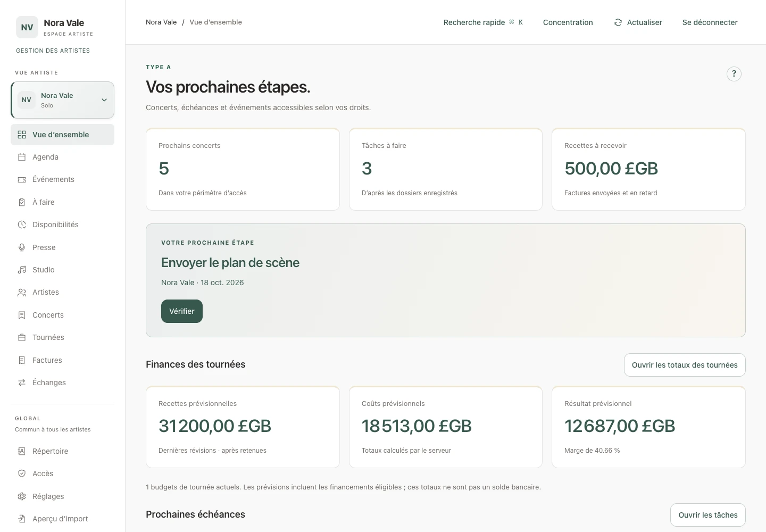Click the Presse microphone icon
The width and height of the screenshot is (766, 532).
(x=22, y=247)
